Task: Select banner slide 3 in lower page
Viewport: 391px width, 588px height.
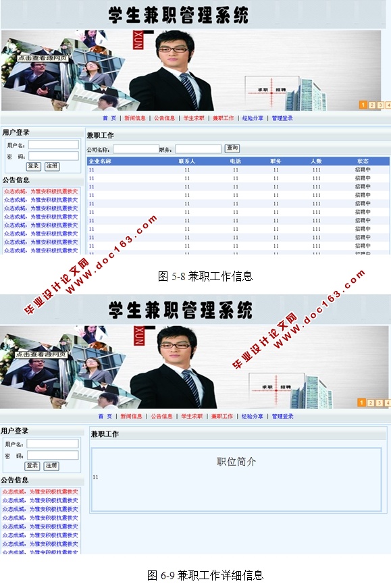Action: click(x=380, y=403)
